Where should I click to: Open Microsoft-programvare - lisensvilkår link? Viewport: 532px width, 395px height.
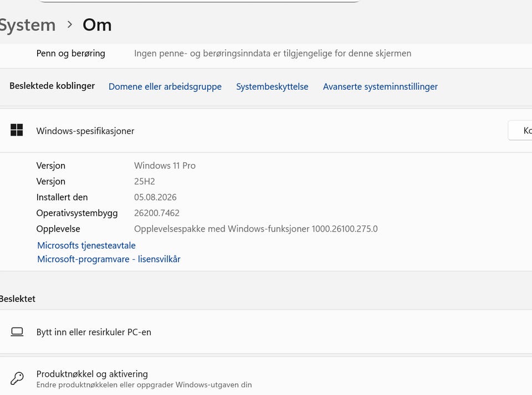pos(109,259)
